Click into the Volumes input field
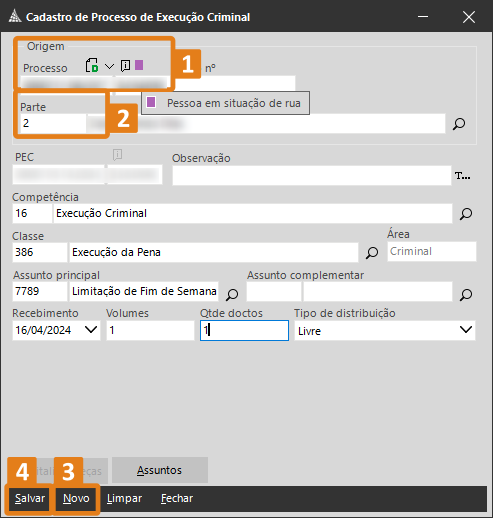The width and height of the screenshot is (493, 518). click(x=150, y=330)
